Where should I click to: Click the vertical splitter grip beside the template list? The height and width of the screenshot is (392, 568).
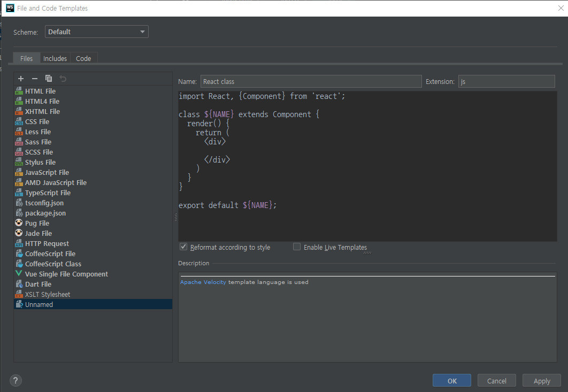coord(175,217)
